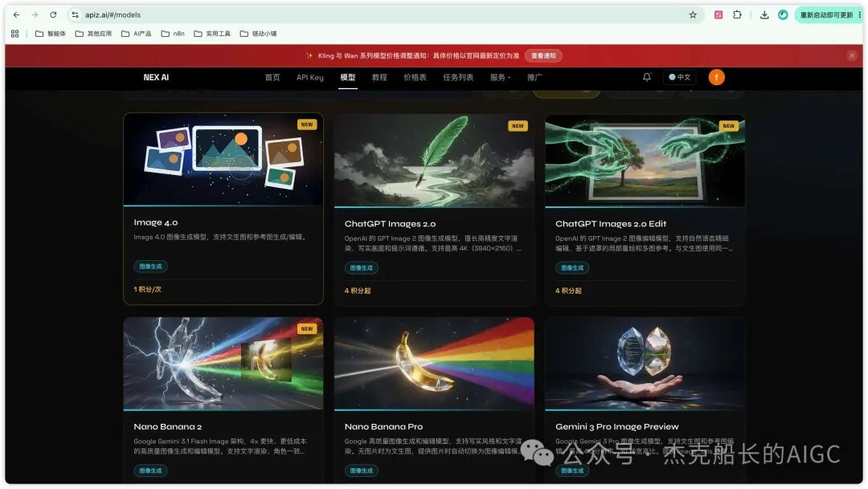
Task: Click the 图像生成 tag on ChatGPT Images 2.0 card
Action: point(362,267)
